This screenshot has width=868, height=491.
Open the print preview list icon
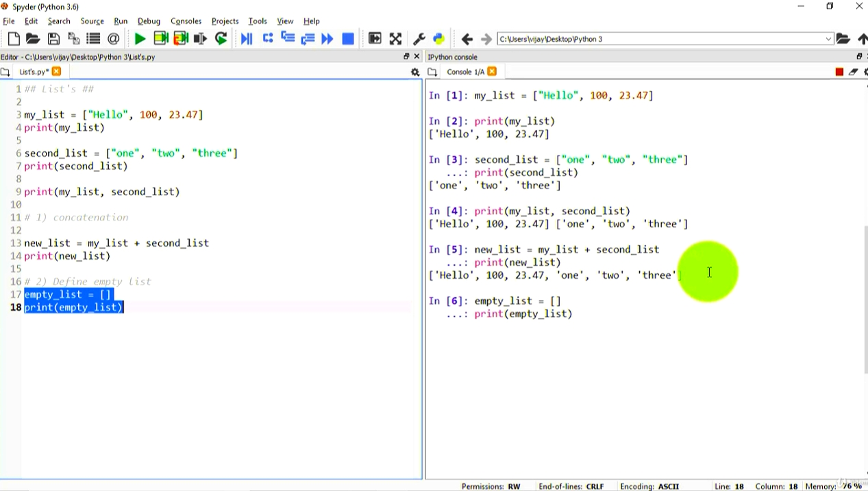click(93, 39)
